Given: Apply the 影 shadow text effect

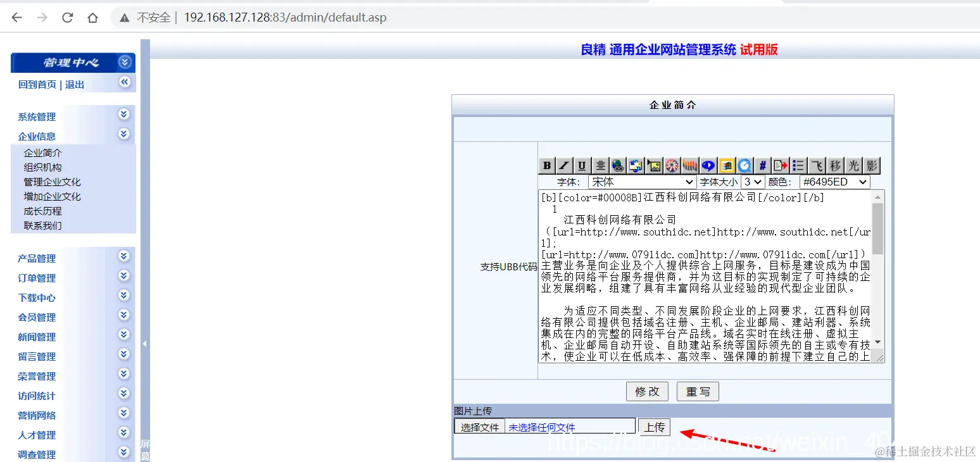Looking at the screenshot, I should (x=870, y=165).
